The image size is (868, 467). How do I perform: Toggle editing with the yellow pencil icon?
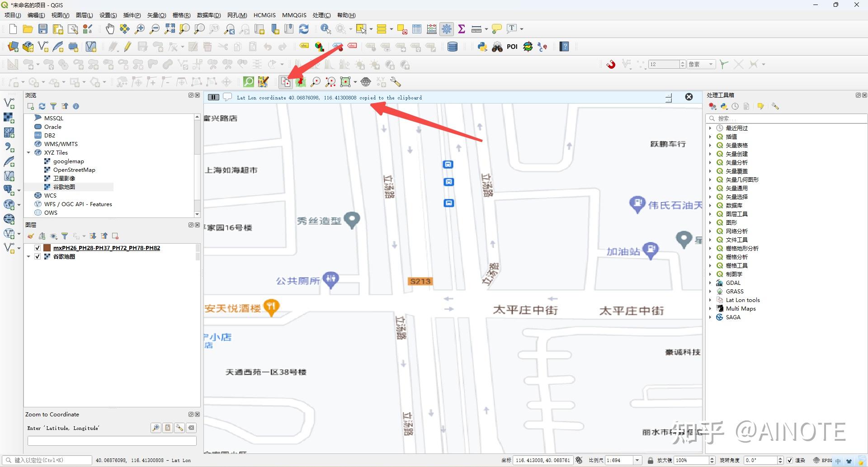[x=128, y=47]
